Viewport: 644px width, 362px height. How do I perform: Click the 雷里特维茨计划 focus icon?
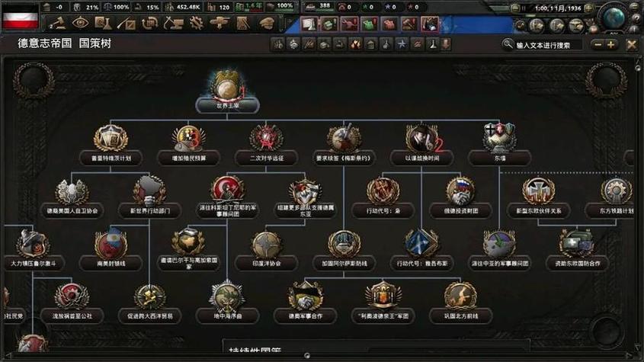[x=111, y=138]
